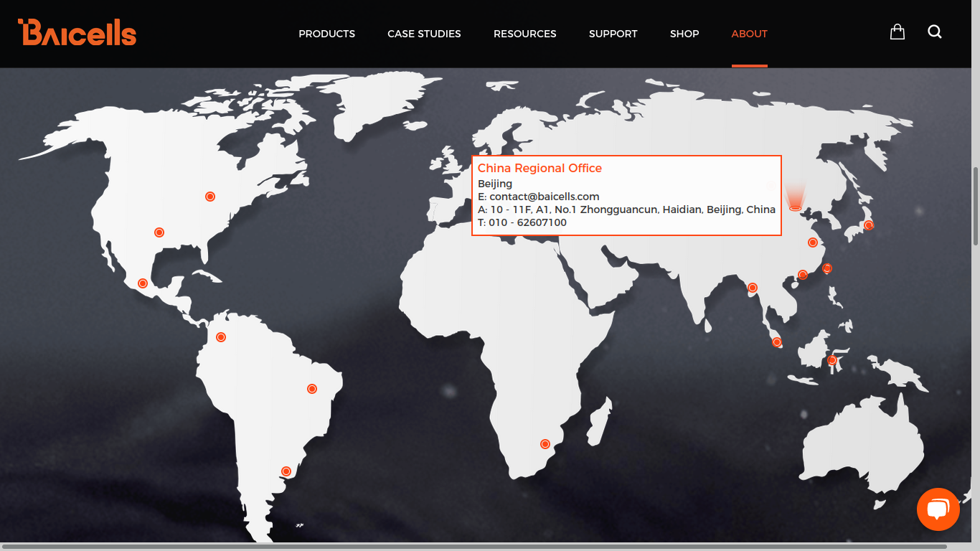
Task: Click the contact@baicells.com email text
Action: point(545,197)
